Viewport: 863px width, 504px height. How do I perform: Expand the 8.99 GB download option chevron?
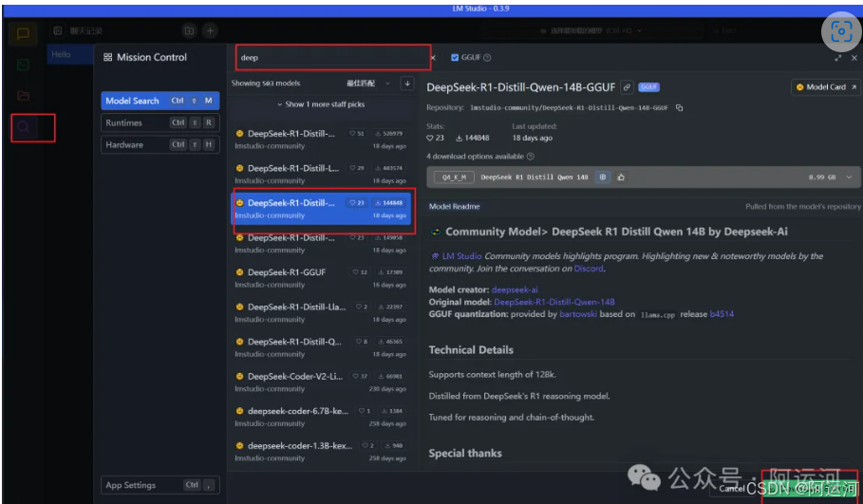pos(850,177)
